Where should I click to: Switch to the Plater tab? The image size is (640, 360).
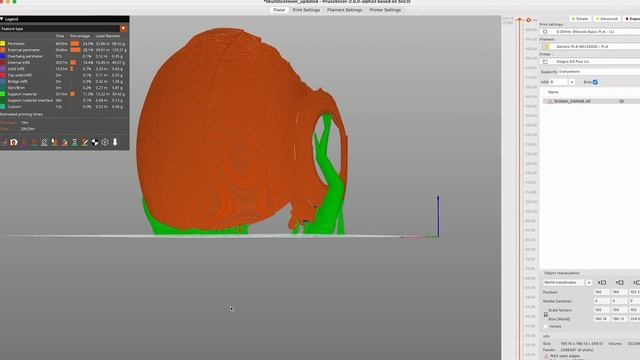(x=279, y=10)
